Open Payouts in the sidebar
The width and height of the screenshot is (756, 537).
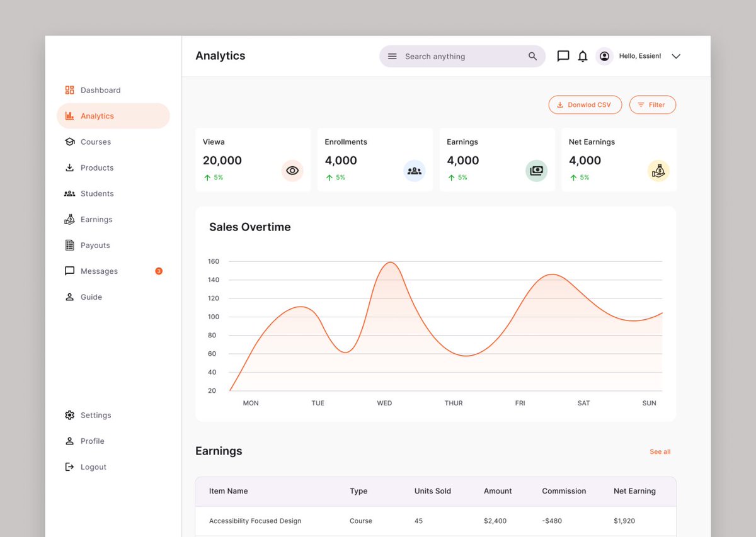tap(88, 245)
